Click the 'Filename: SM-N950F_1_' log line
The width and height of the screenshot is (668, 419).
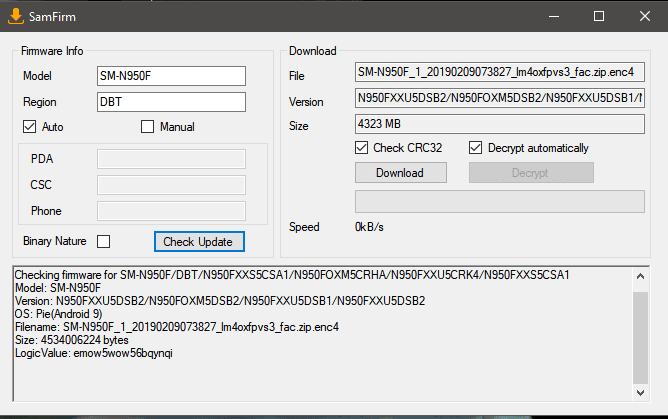coord(177,327)
